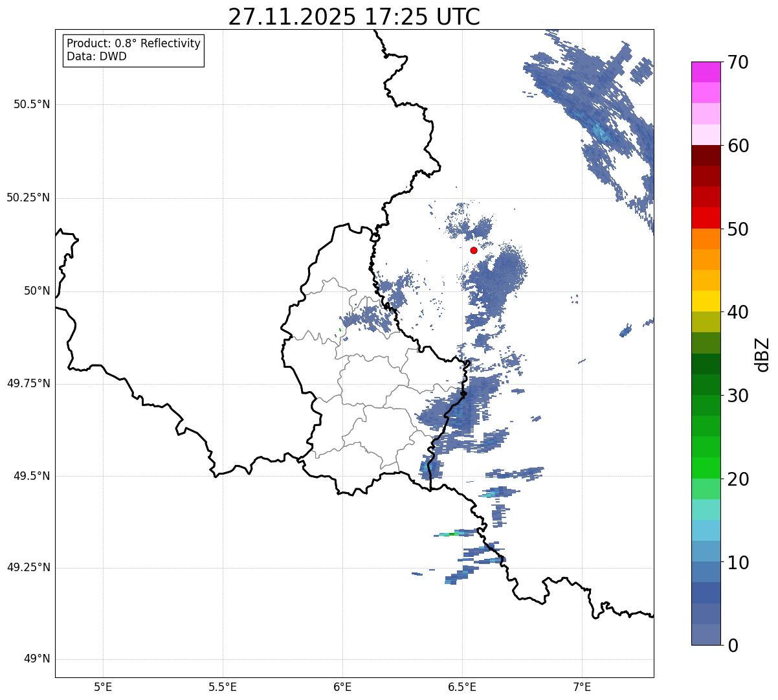Click the colorbar tick label '0'
Image resolution: width=778 pixels, height=700 pixels.
coord(733,646)
